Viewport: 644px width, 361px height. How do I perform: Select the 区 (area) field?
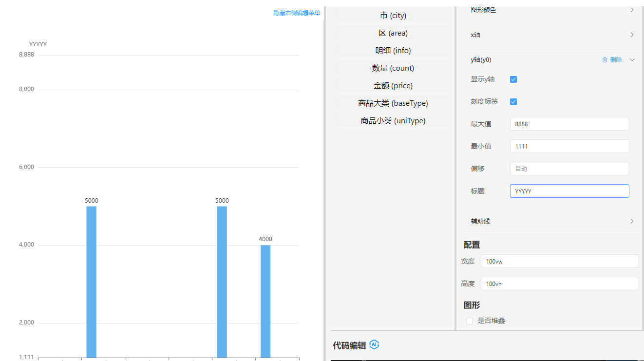(393, 33)
